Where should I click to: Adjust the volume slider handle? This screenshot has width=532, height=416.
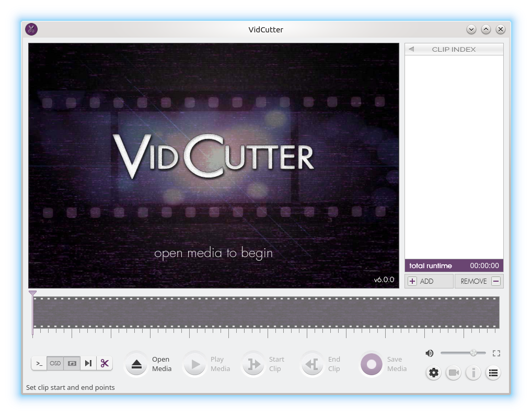473,353
